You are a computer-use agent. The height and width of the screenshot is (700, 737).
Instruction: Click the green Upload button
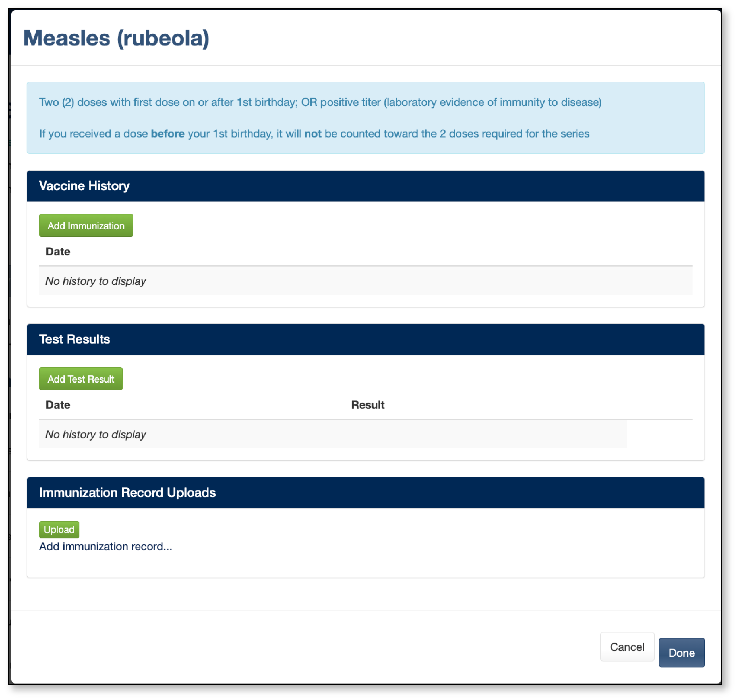[x=59, y=529]
